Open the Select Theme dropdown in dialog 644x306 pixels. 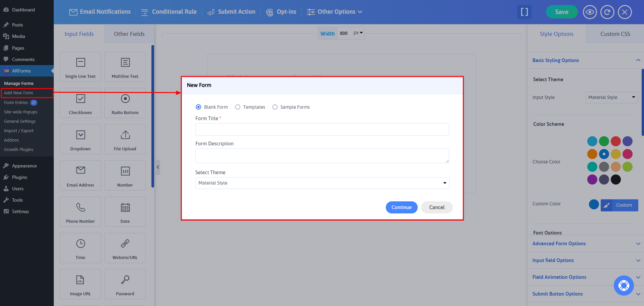coord(322,183)
